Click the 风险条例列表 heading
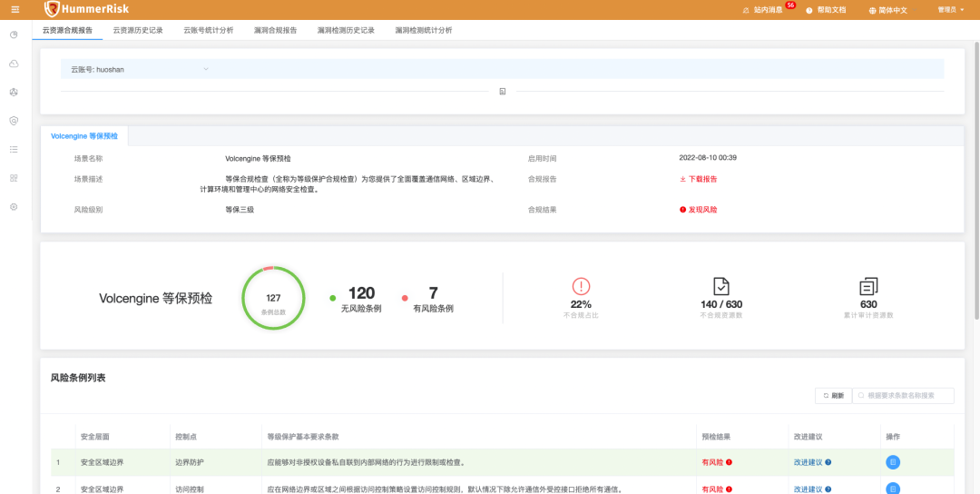 click(78, 378)
